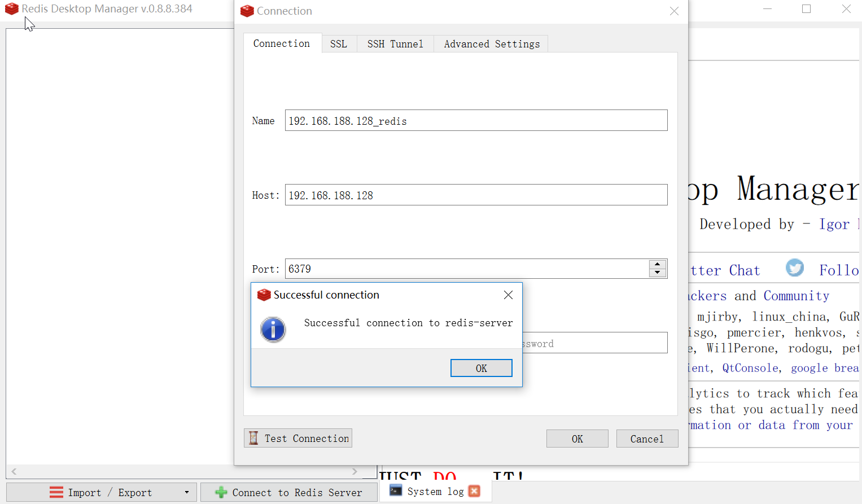Click the Test Connection button
The height and width of the screenshot is (504, 862).
coord(298,438)
